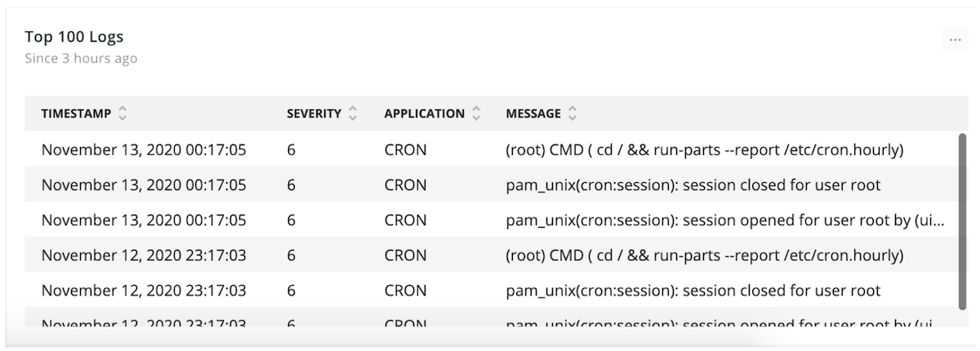Click the TIMESTAMP column header

(76, 113)
